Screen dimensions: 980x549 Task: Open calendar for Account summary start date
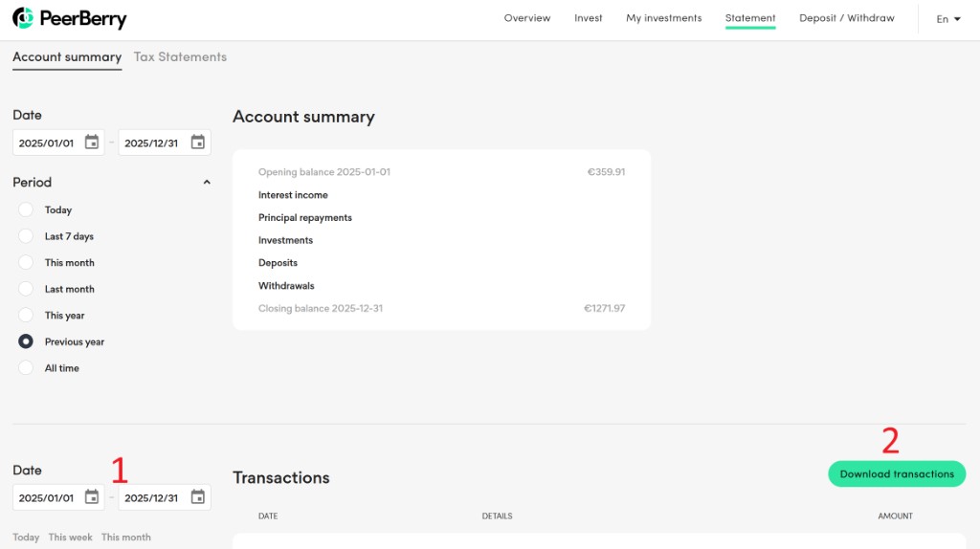tap(92, 143)
